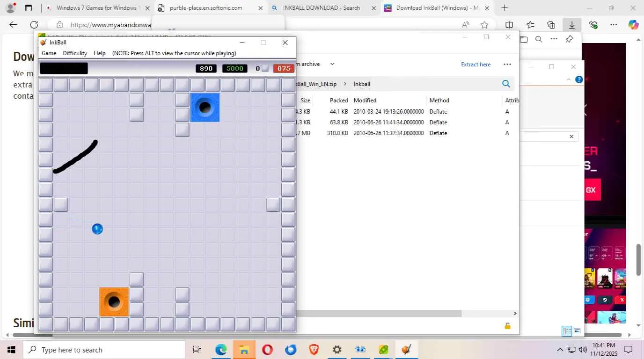Open the Game menu in InkBall
Viewport: 644px width, 359px height.
[x=49, y=53]
